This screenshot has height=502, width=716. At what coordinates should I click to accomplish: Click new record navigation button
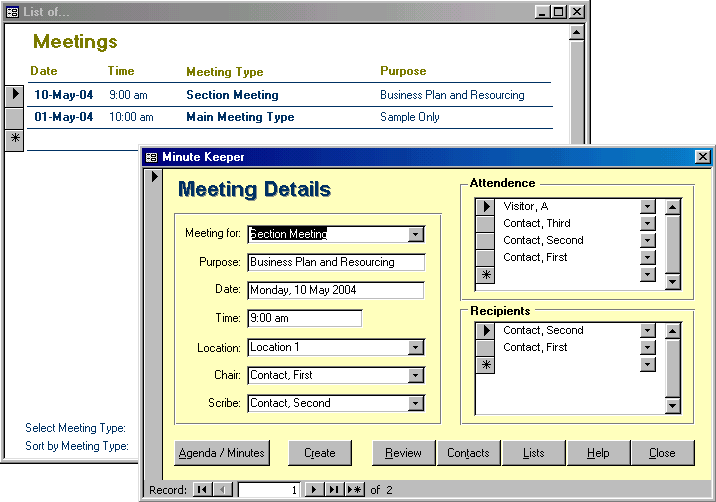point(354,490)
